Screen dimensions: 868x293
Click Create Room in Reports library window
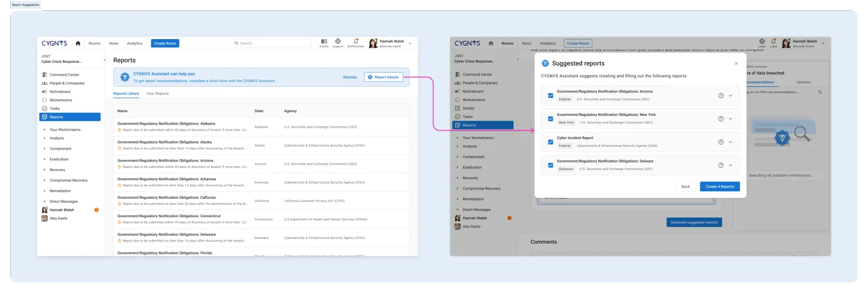(165, 43)
